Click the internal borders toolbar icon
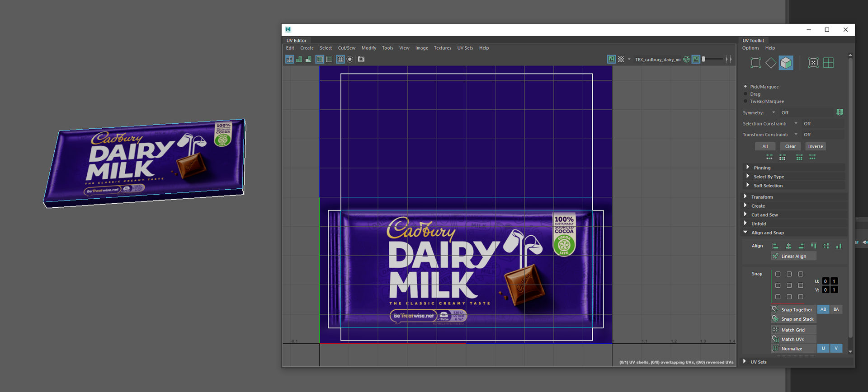The height and width of the screenshot is (392, 868). coord(329,59)
